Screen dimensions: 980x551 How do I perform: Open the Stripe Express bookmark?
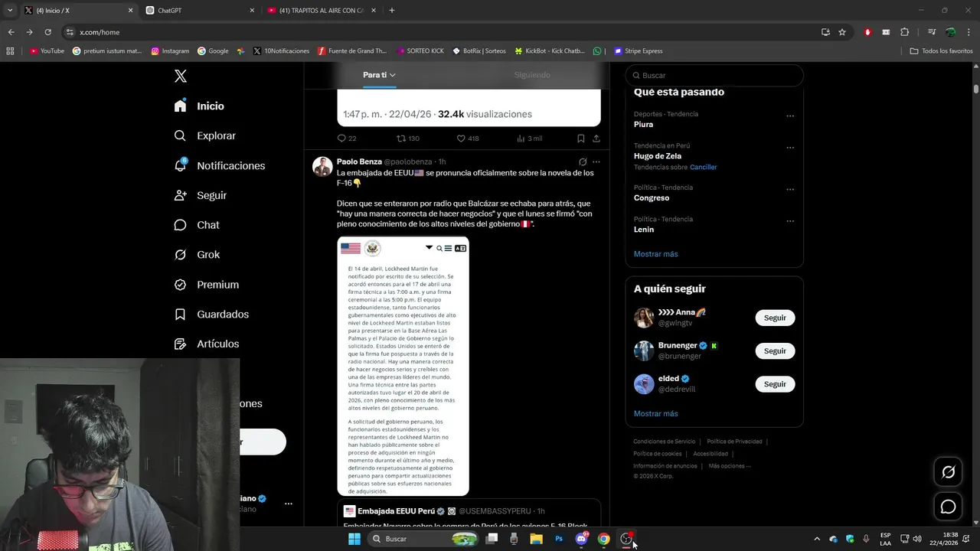click(x=639, y=51)
